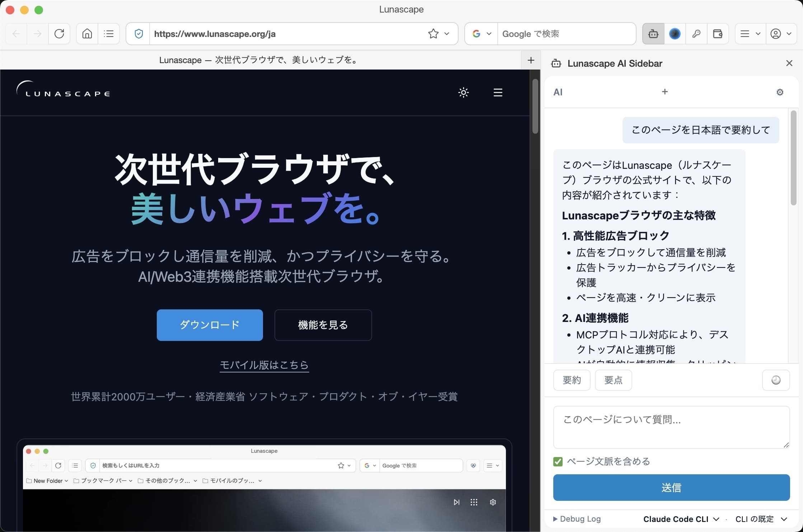
Task: Open the password key icon
Action: pyautogui.click(x=696, y=34)
